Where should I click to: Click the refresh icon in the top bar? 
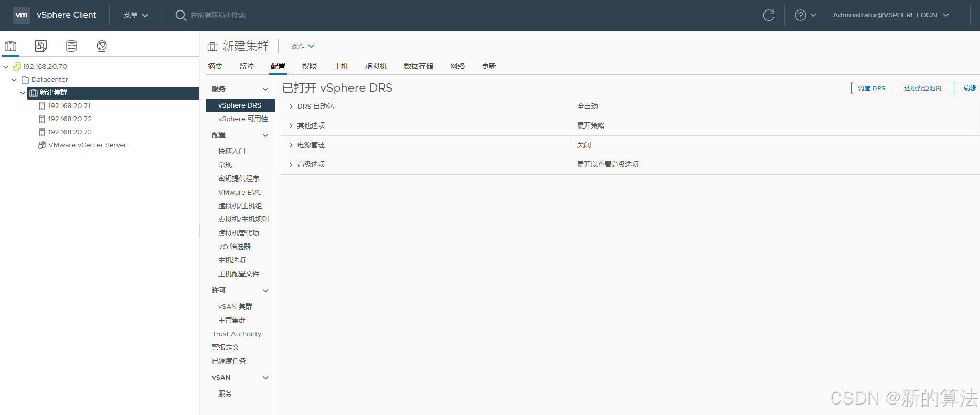pos(769,15)
